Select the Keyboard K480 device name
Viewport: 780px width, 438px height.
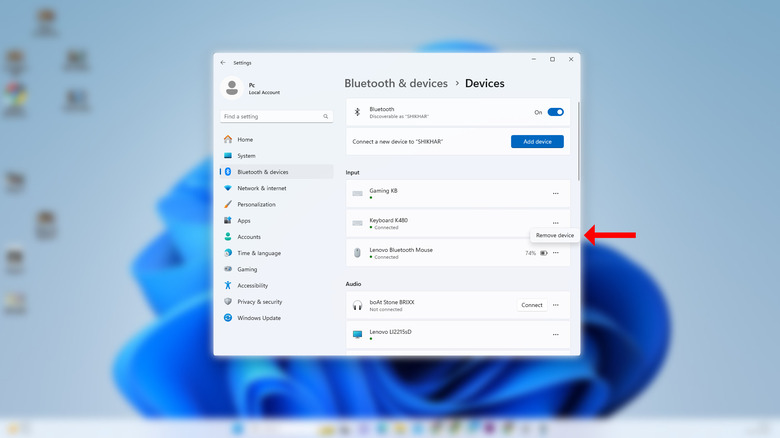click(389, 220)
